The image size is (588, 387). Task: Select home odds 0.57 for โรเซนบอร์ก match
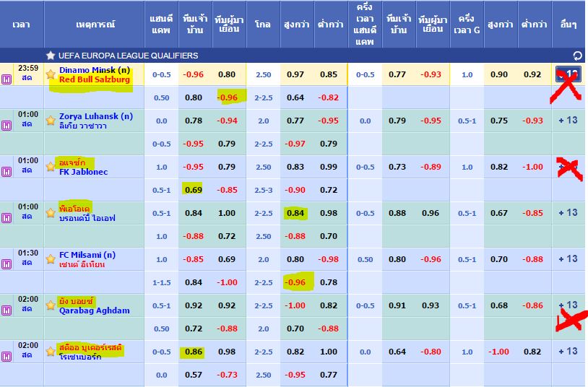click(x=194, y=375)
